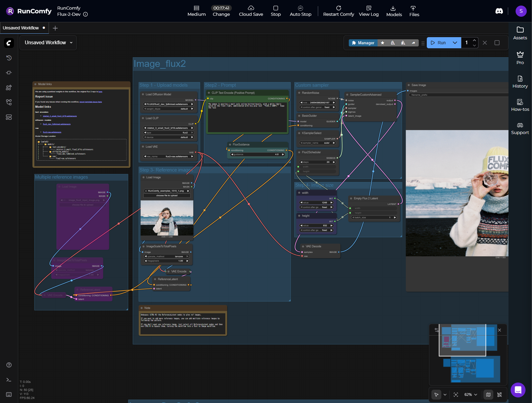Click the share arrow icon in toolbar
Screen dimensions: 532x403
(x=413, y=43)
